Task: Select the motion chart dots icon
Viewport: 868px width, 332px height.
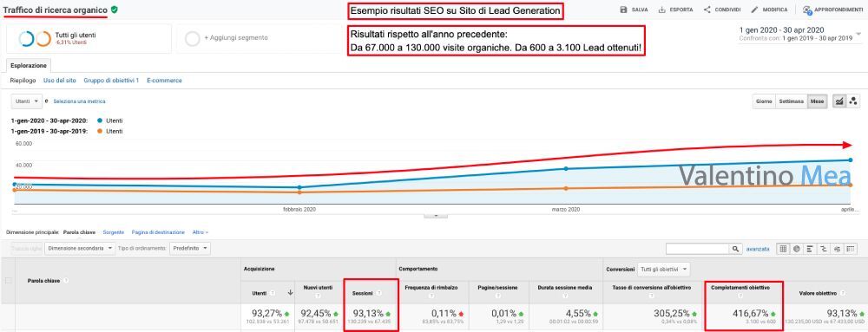Action: tap(853, 101)
